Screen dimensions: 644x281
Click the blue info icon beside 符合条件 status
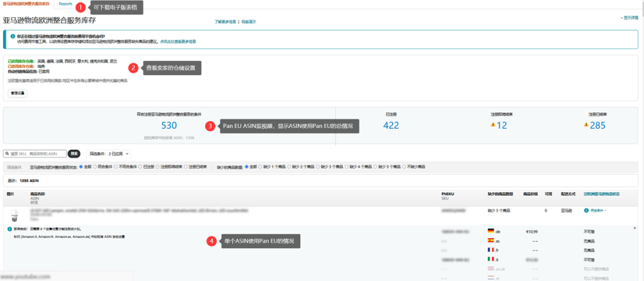586,211
